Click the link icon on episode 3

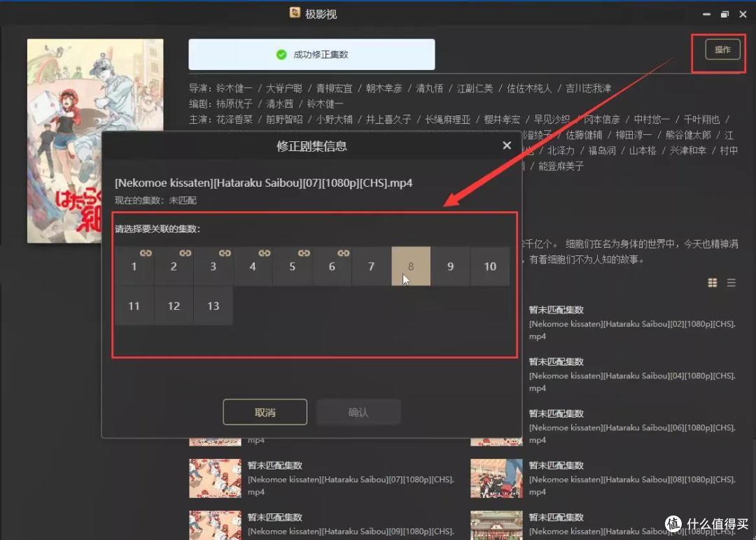point(225,253)
